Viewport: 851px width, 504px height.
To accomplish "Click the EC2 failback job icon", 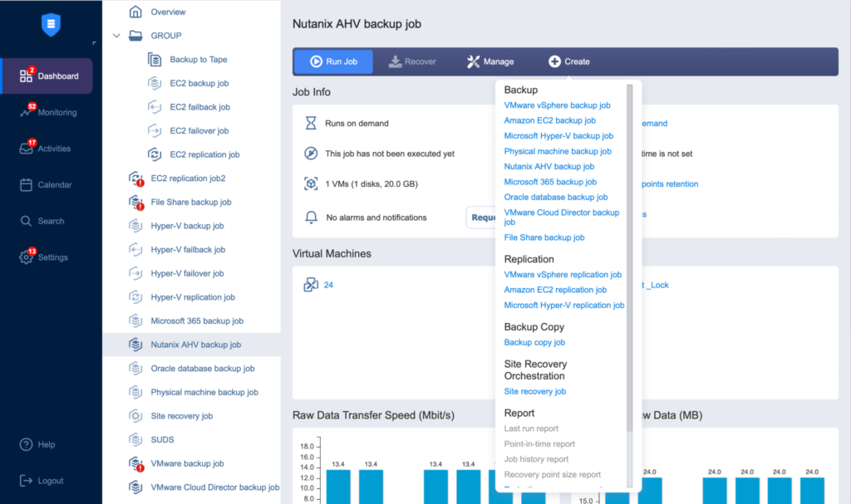I will coord(154,107).
